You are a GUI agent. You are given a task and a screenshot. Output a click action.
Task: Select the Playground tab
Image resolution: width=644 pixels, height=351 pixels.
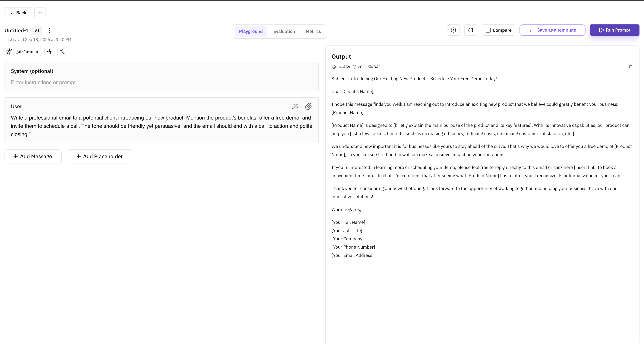point(251,32)
